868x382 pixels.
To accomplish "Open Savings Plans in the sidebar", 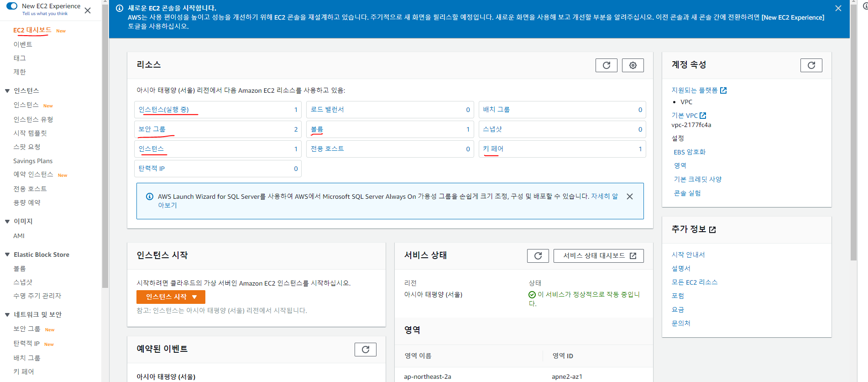I will click(33, 161).
